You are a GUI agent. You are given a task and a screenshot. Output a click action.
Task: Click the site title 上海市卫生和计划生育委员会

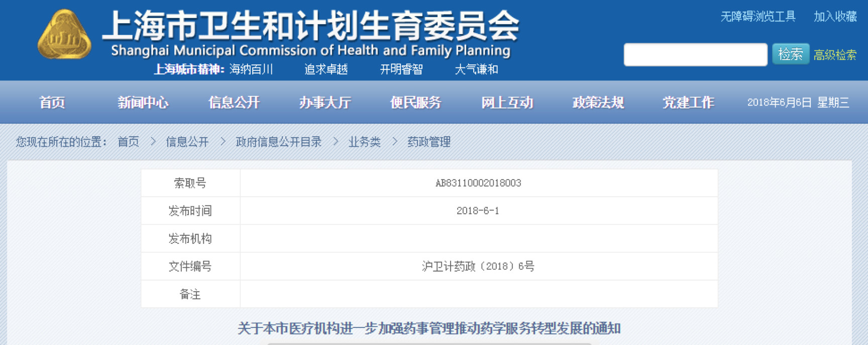[x=310, y=26]
